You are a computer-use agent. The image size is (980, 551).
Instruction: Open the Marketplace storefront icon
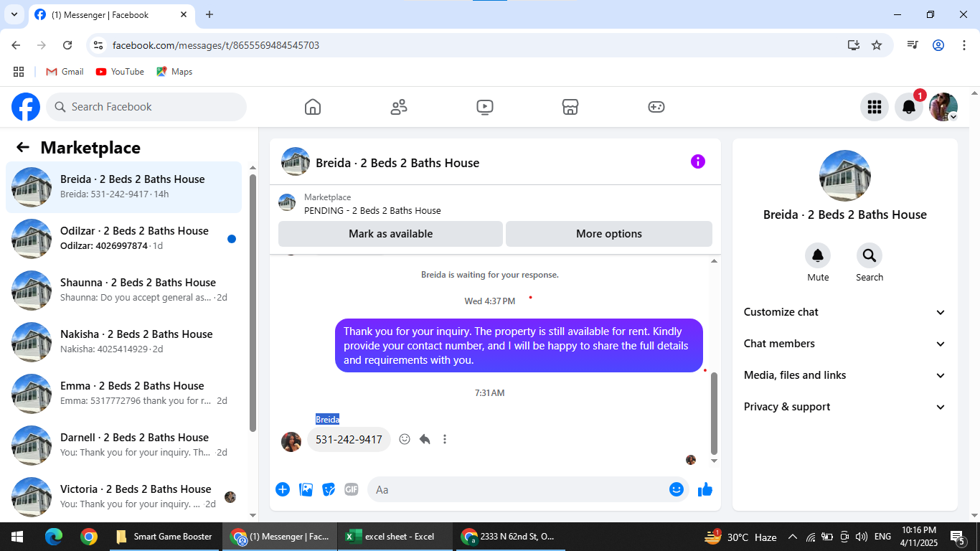(x=570, y=107)
